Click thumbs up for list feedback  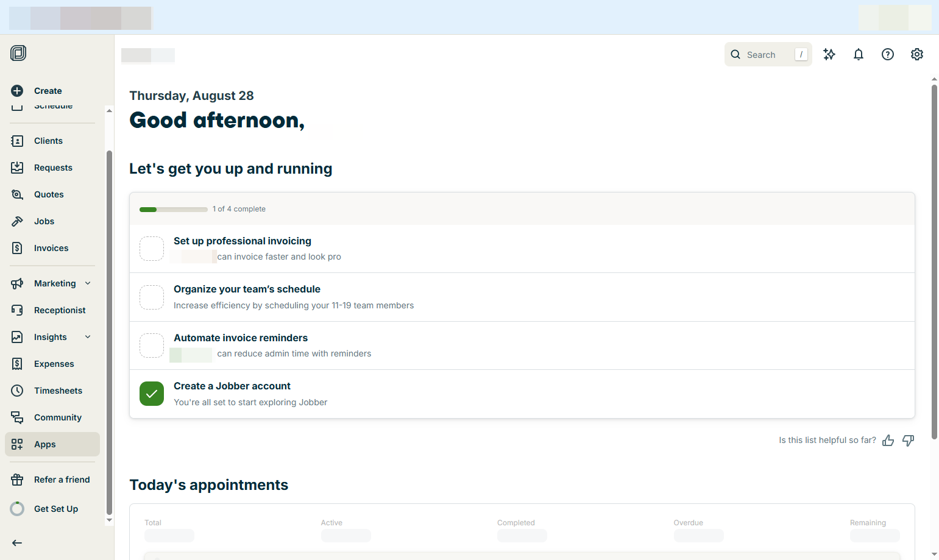pyautogui.click(x=888, y=441)
